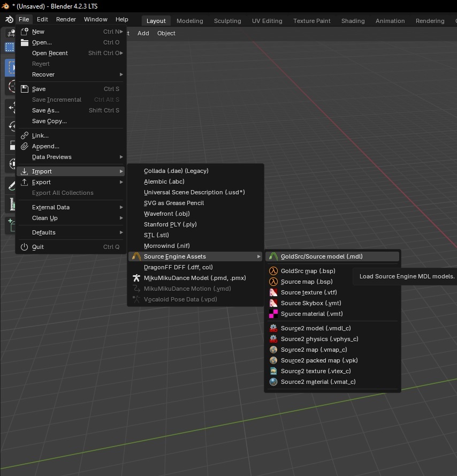Open the Render menu
The height and width of the screenshot is (476, 457).
(x=66, y=19)
